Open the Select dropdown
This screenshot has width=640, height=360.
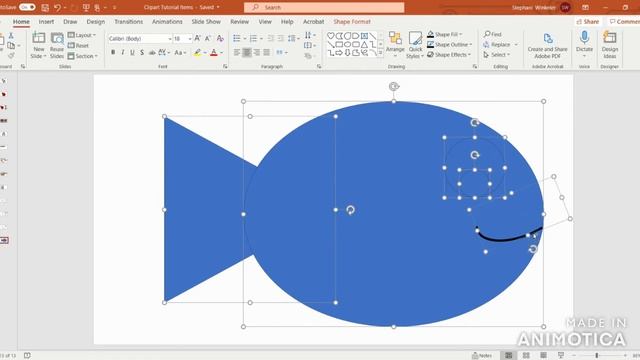(496, 55)
